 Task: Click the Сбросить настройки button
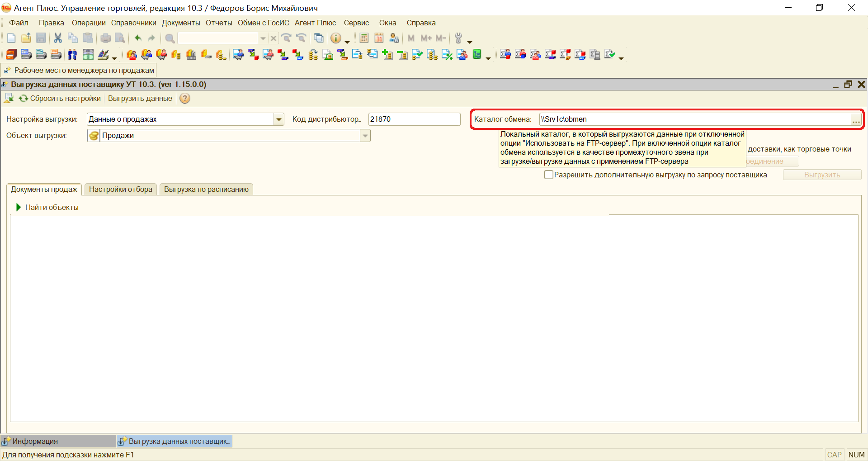point(60,99)
